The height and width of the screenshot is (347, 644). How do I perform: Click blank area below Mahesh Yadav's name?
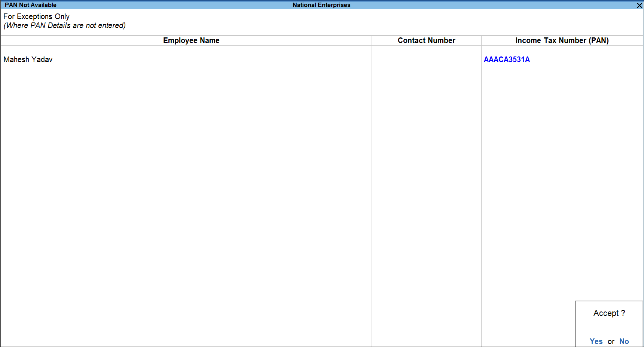click(x=150, y=150)
